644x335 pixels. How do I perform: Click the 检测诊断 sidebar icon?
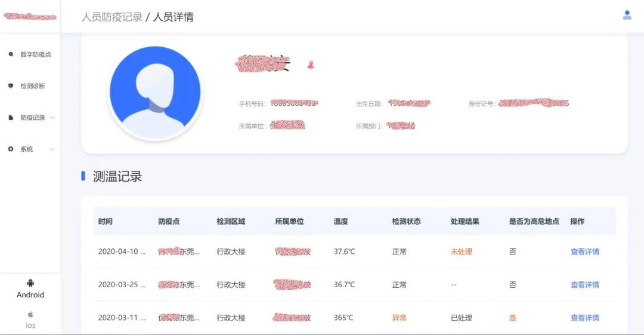click(11, 86)
